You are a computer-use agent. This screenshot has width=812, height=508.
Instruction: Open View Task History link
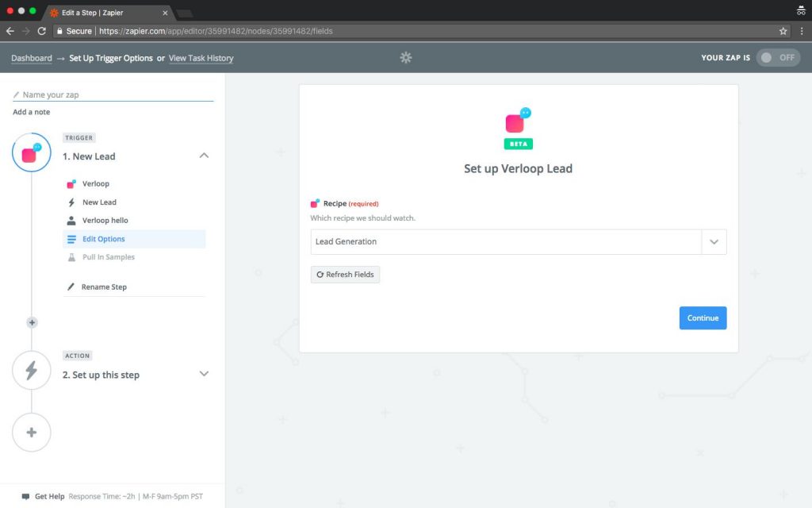[201, 58]
